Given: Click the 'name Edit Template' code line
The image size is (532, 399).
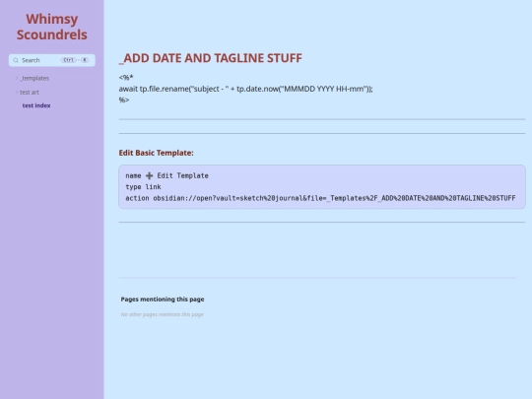Looking at the screenshot, I should 166,175.
